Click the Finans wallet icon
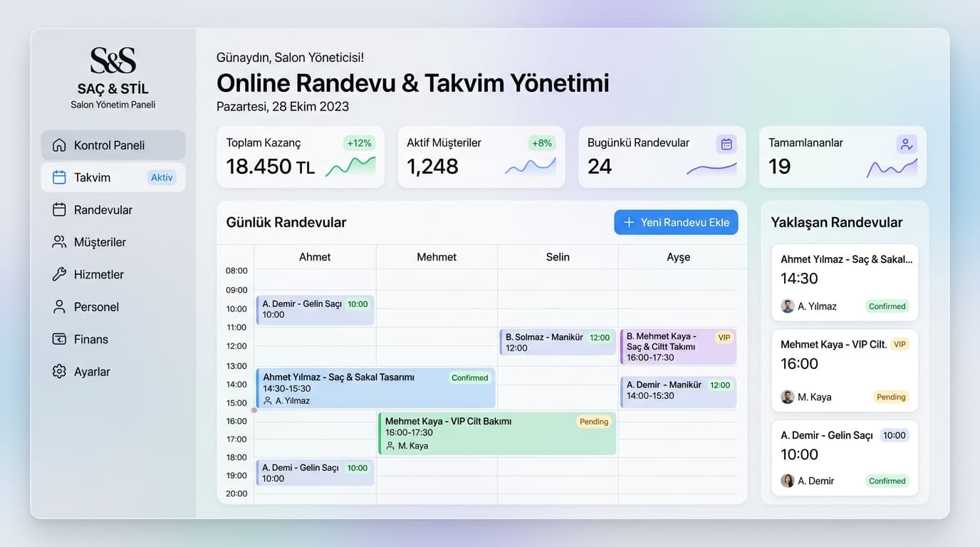Image resolution: width=980 pixels, height=547 pixels. tap(59, 339)
